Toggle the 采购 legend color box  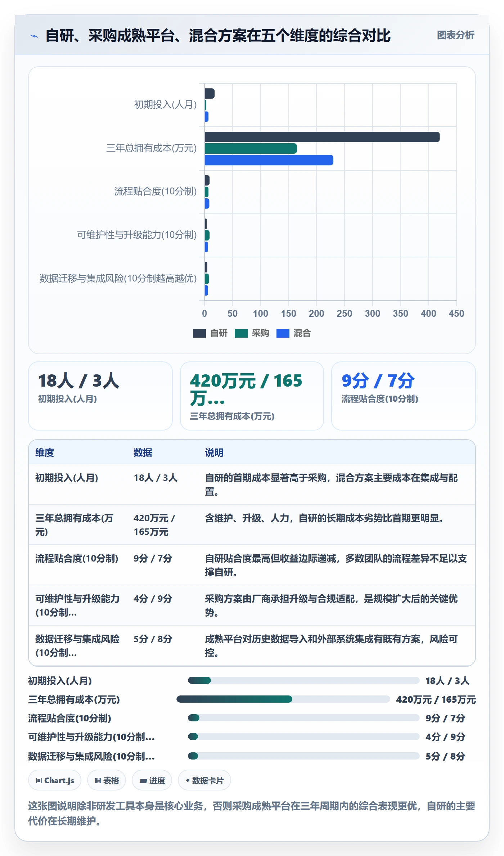point(241,333)
